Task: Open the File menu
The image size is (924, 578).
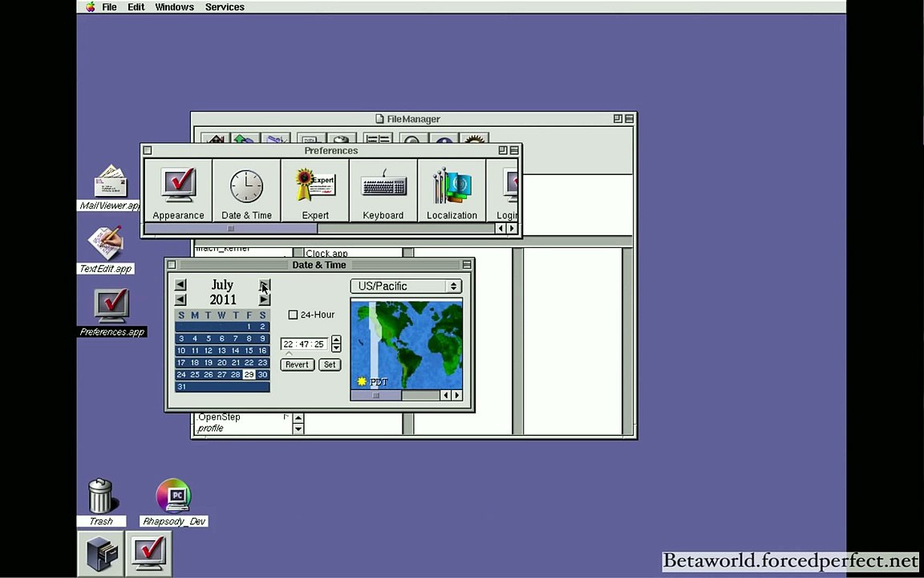Action: [109, 7]
